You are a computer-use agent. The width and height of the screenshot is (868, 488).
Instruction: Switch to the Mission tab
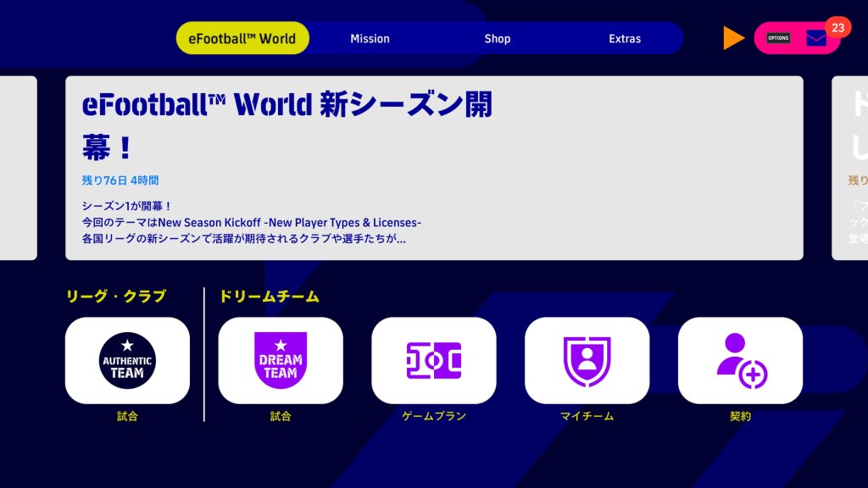tap(370, 39)
